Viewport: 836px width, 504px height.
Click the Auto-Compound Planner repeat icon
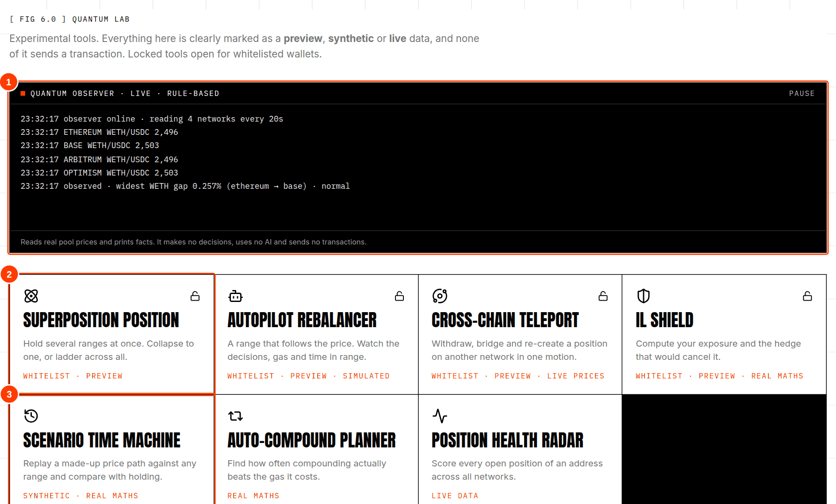235,416
